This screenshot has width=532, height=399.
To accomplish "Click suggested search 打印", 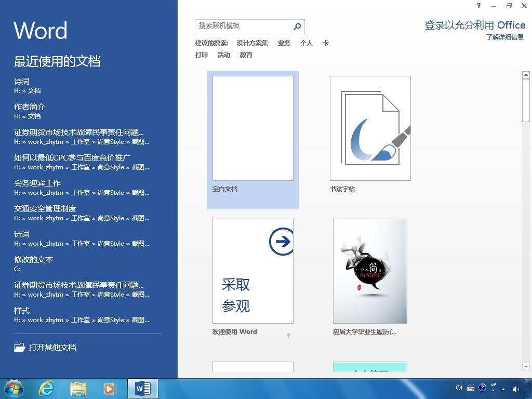I will pos(202,55).
